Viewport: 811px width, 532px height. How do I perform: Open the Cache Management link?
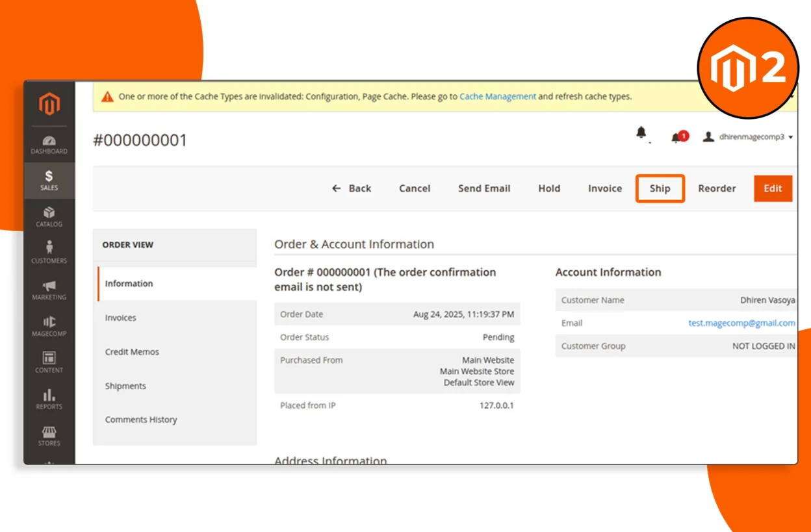point(497,96)
